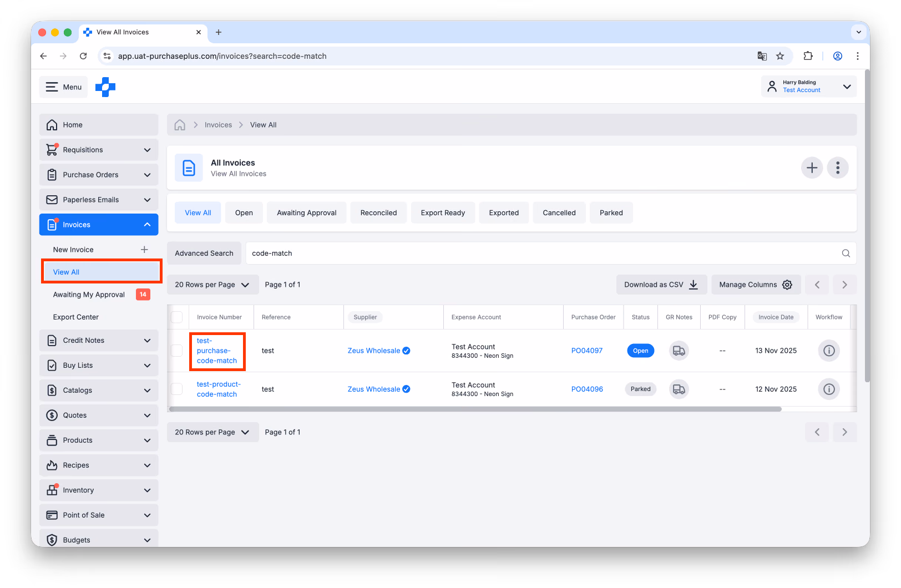Image resolution: width=901 pixels, height=588 pixels.
Task: Click the GR Notes truck icon for PO04096
Action: tap(679, 389)
